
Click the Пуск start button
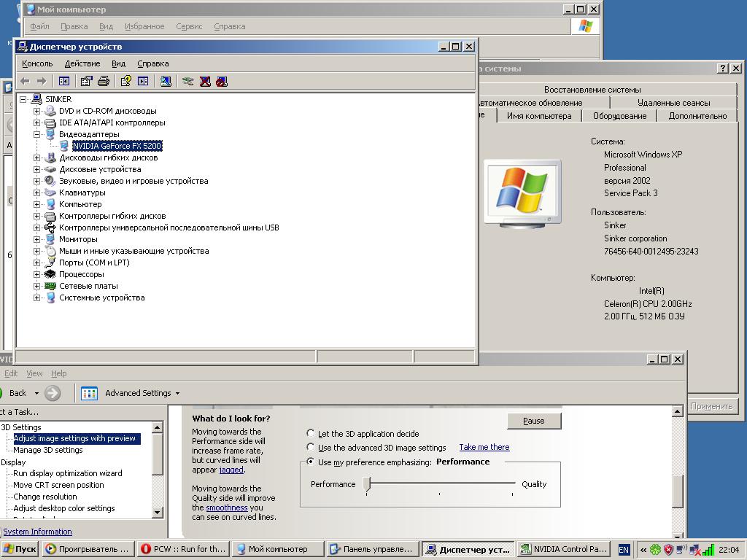[x=20, y=549]
